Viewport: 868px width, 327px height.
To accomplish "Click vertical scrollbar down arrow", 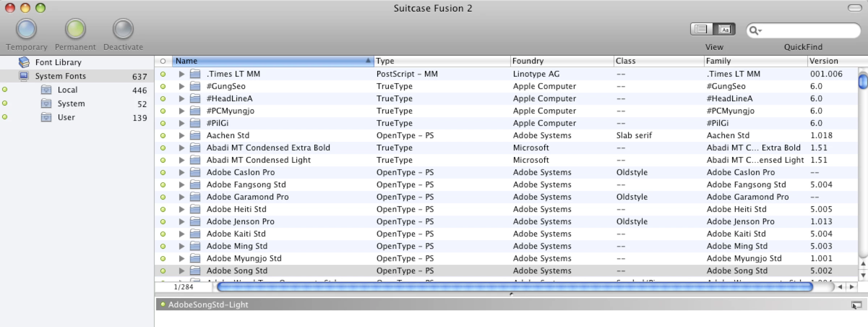I will [x=863, y=275].
